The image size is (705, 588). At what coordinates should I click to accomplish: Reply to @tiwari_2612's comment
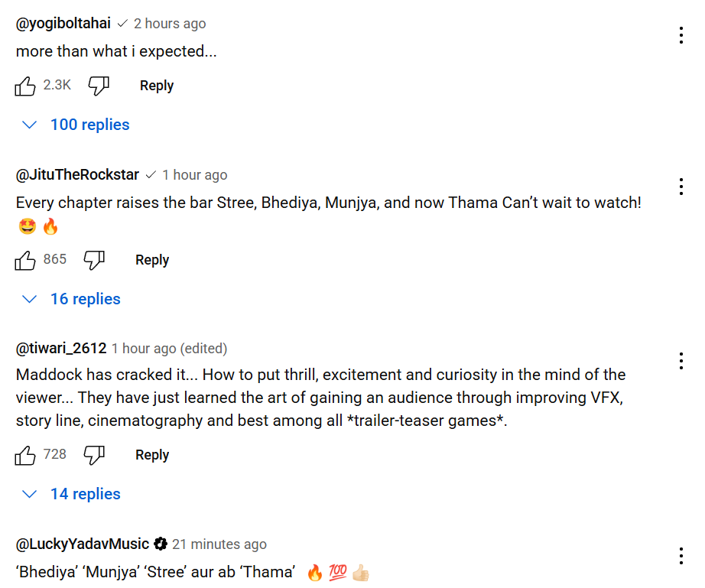tap(152, 455)
